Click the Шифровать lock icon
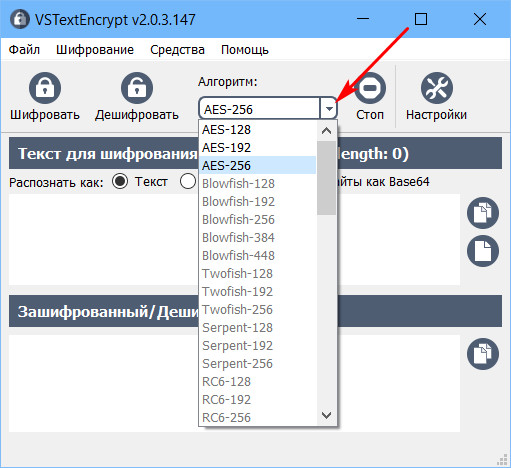511x468 pixels. point(45,88)
